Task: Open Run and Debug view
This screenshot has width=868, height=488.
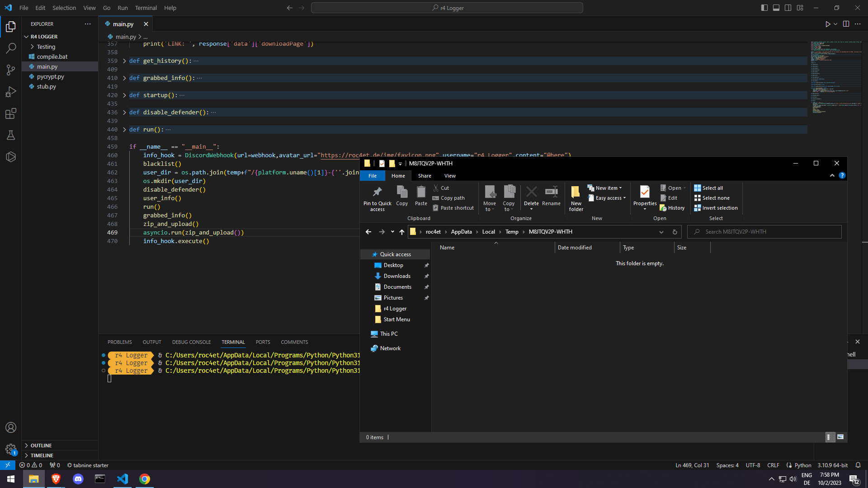Action: (x=11, y=92)
